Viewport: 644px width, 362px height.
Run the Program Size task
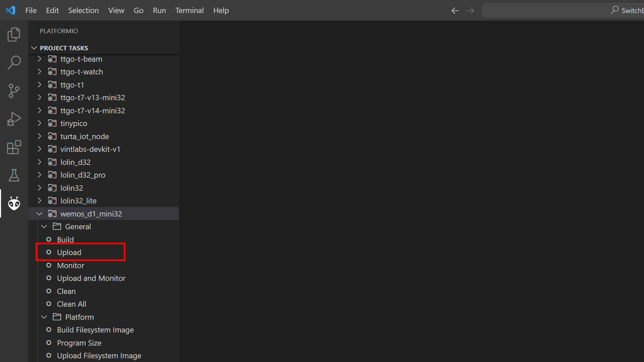pyautogui.click(x=79, y=343)
